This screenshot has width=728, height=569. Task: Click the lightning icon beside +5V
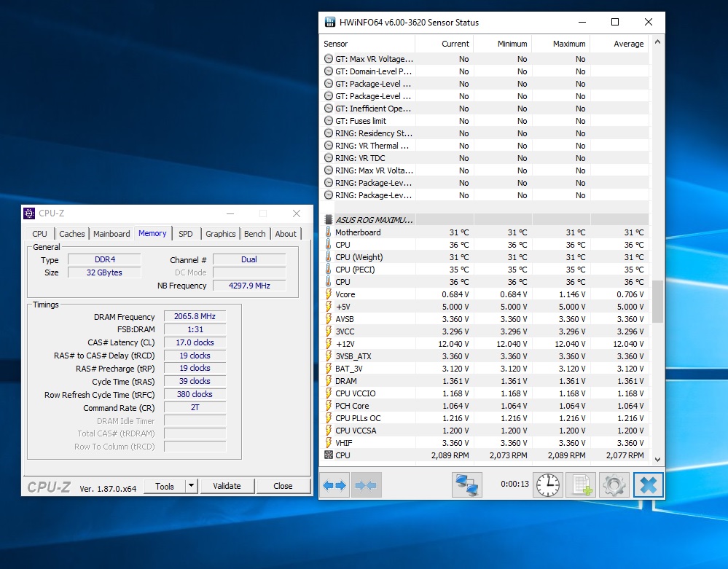point(328,307)
